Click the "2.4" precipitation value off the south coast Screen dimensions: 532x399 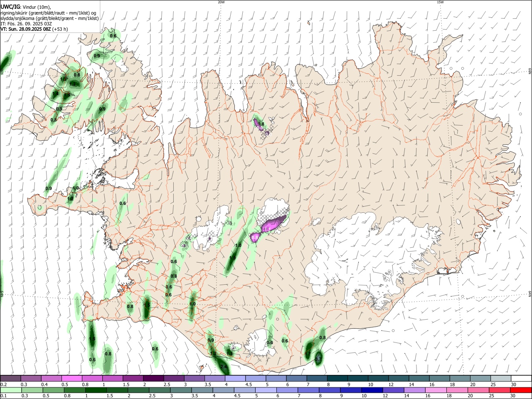pyautogui.click(x=224, y=367)
